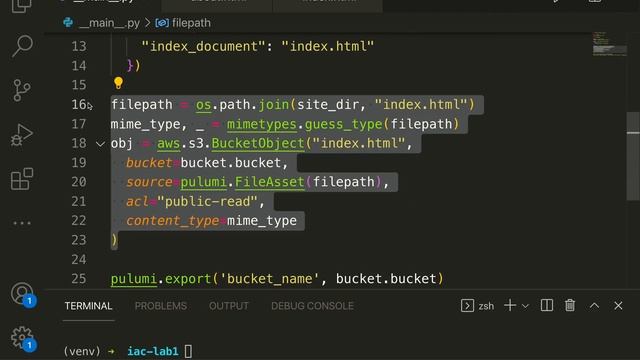Click the Python file icon in breadcrumb

point(68,22)
